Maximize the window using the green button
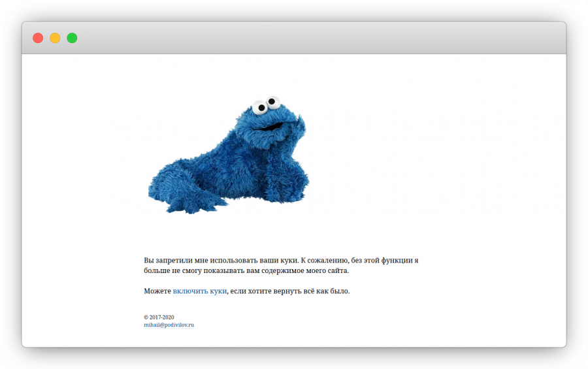Viewport: 588px width, 369px height. [x=72, y=38]
